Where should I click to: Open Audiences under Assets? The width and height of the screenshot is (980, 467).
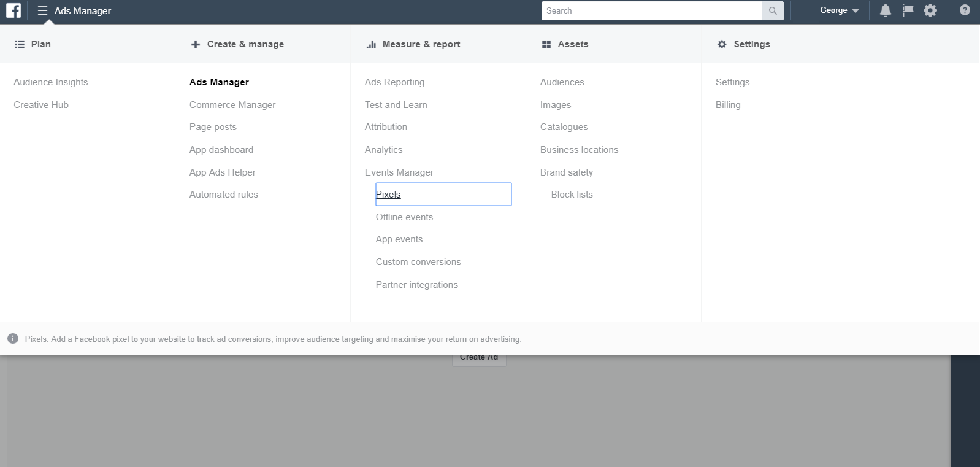(562, 82)
